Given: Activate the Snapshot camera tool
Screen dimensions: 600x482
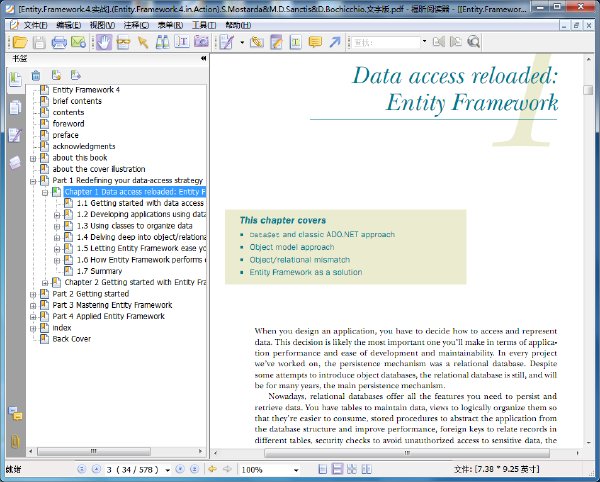Looking at the screenshot, I should [x=201, y=42].
